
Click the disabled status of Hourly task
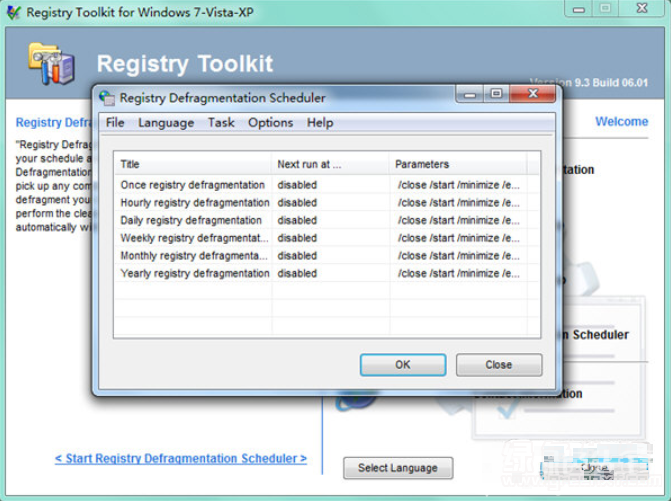click(x=297, y=202)
